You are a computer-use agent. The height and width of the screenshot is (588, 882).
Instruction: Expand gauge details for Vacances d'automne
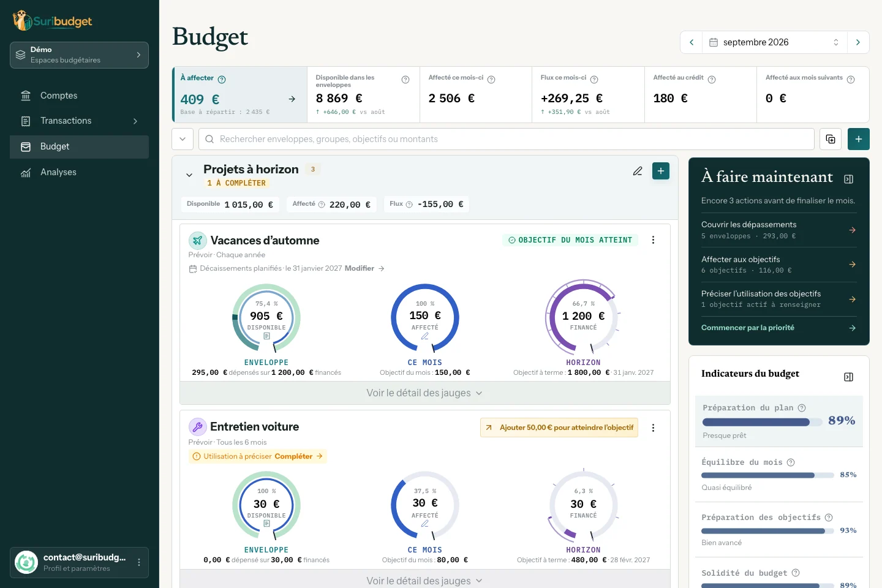click(425, 393)
